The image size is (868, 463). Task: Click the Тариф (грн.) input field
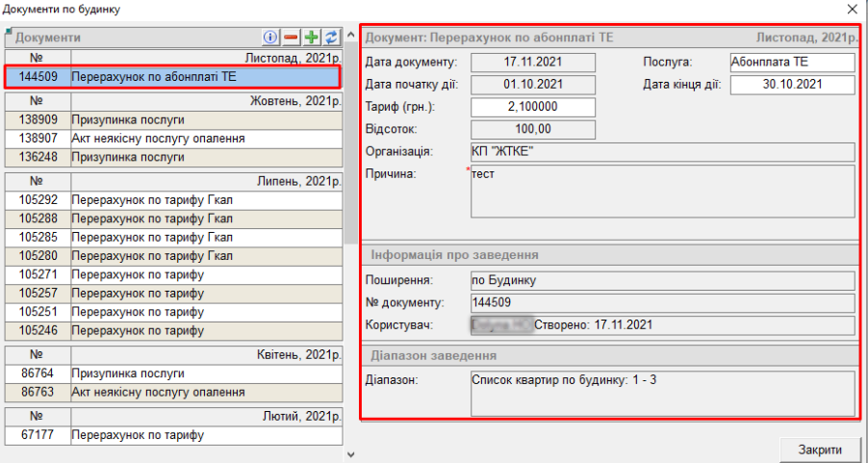click(533, 106)
